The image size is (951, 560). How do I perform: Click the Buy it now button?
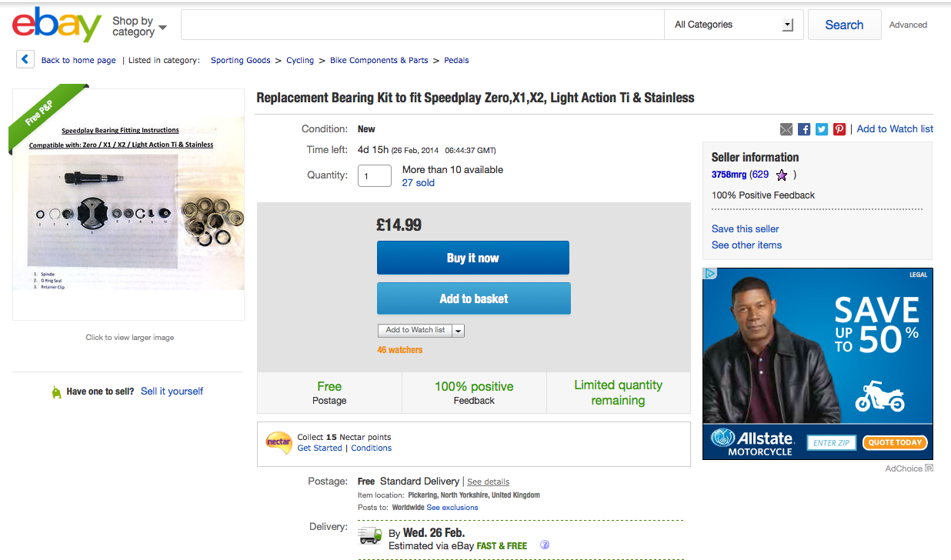pyautogui.click(x=473, y=258)
